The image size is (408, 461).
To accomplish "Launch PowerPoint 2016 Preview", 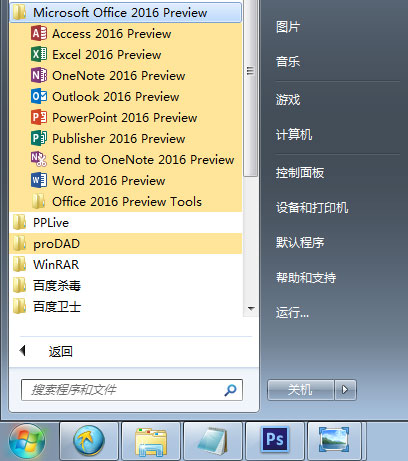I will click(126, 117).
